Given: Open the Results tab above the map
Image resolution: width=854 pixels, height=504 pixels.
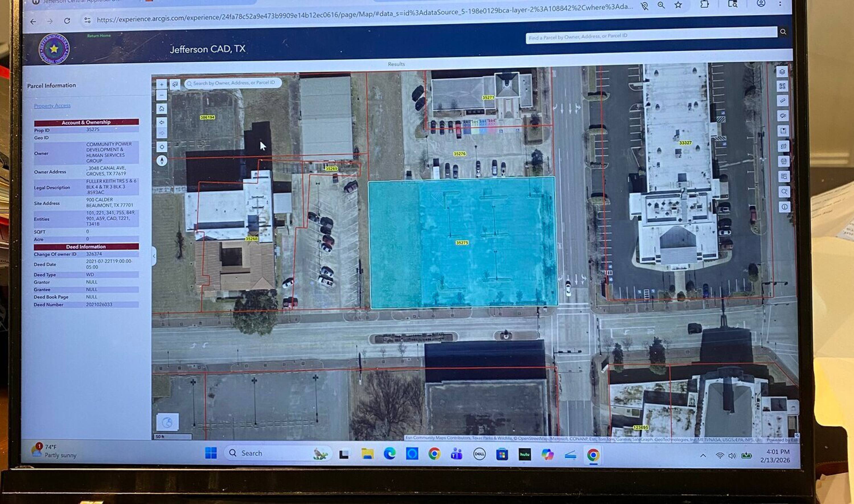Looking at the screenshot, I should [x=397, y=64].
